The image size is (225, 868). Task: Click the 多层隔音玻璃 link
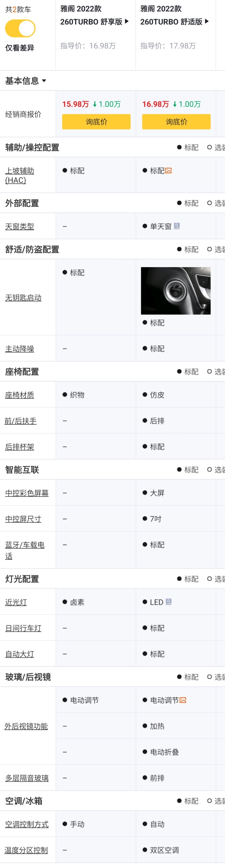(x=27, y=778)
